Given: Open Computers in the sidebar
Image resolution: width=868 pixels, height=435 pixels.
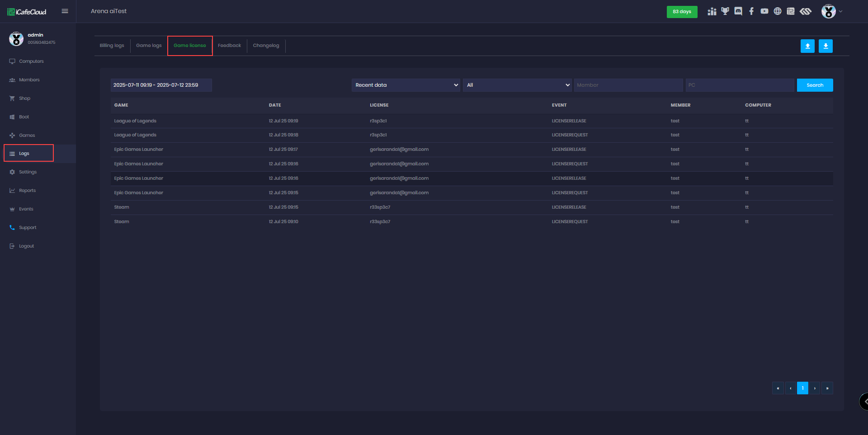Looking at the screenshot, I should click(31, 61).
